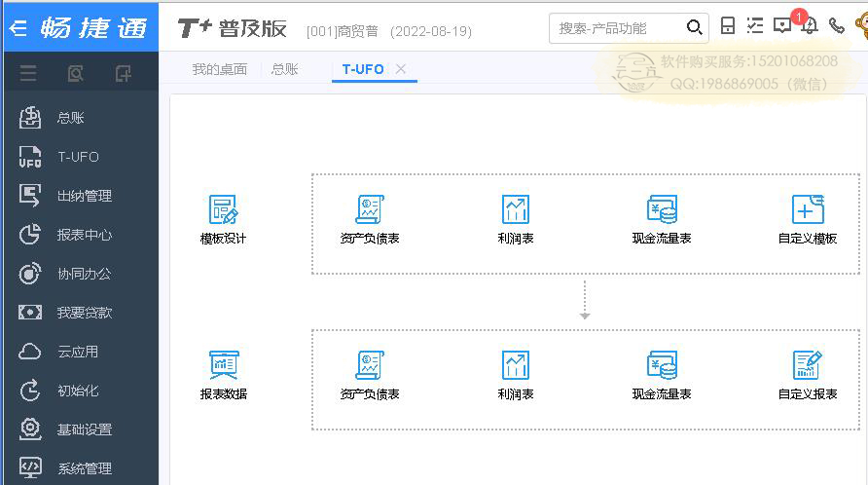Open the message screen icon in top bar
The image size is (868, 485).
click(781, 25)
